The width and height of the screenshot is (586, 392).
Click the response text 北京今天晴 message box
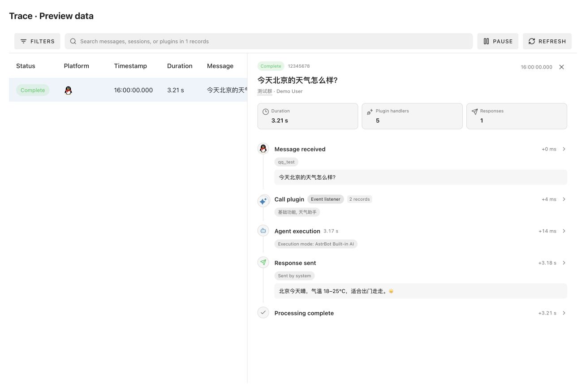tap(421, 291)
